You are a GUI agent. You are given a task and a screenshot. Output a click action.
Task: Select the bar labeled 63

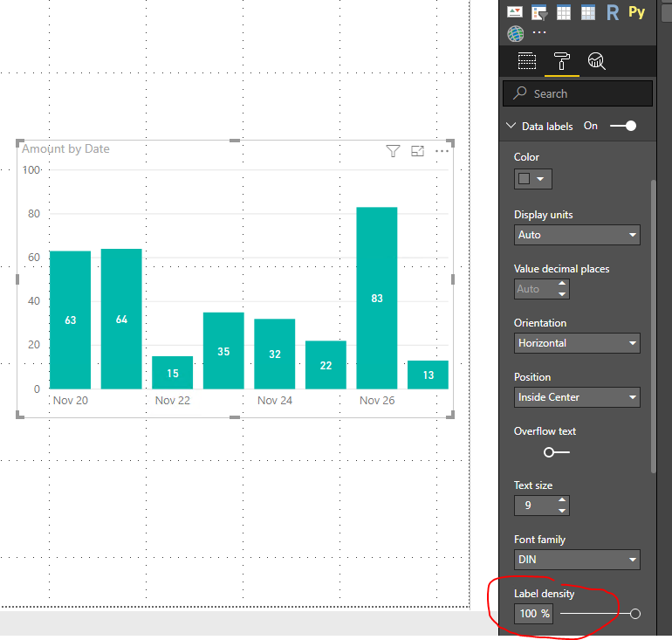click(x=71, y=320)
